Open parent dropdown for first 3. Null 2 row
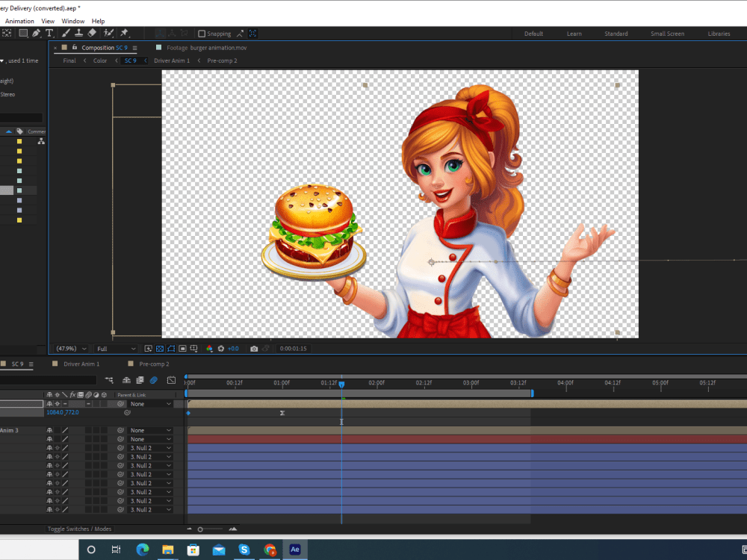747x560 pixels. coord(150,447)
